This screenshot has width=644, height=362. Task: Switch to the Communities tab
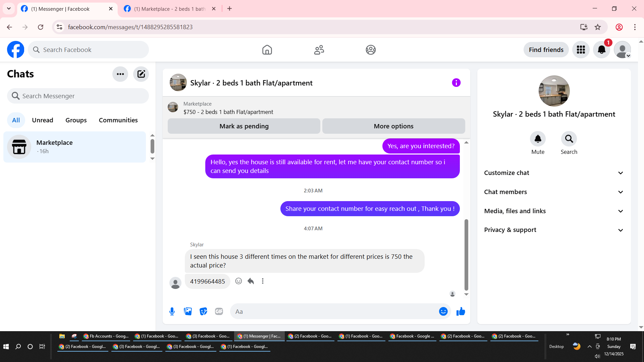(x=118, y=120)
